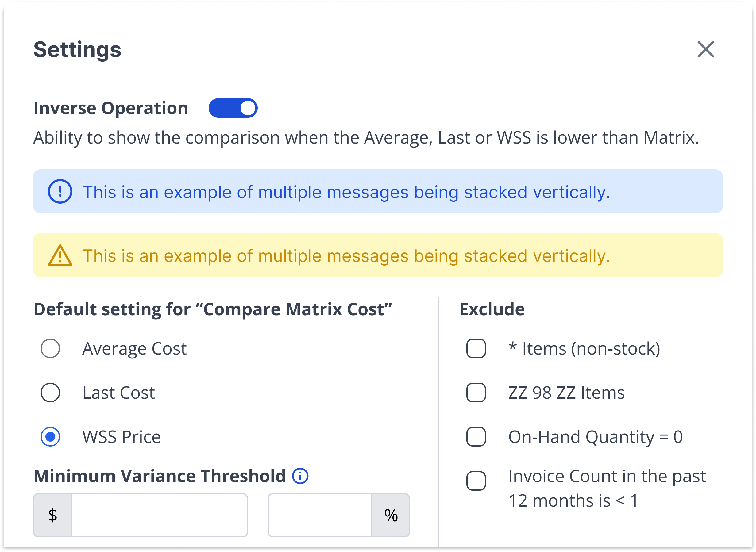Viewport: 756px width, 552px height.
Task: Check the * Items (non-stock) checkbox
Action: (x=476, y=348)
